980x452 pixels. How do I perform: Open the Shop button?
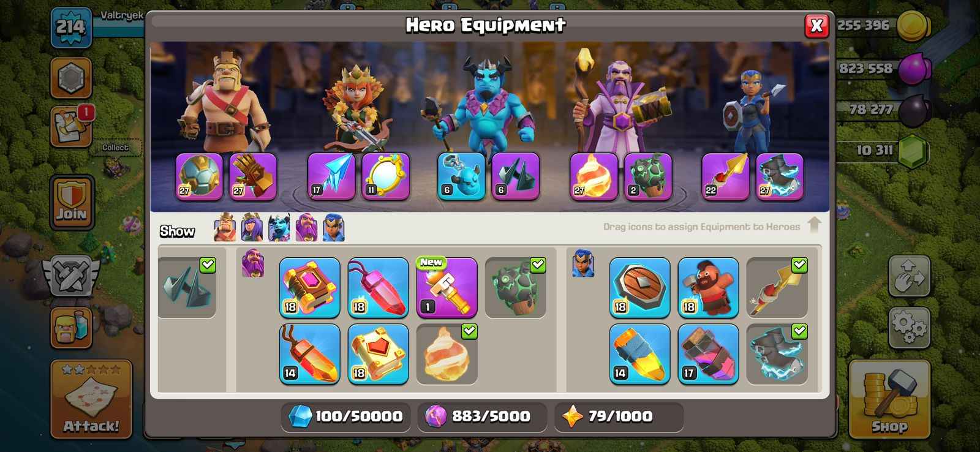pos(889,398)
